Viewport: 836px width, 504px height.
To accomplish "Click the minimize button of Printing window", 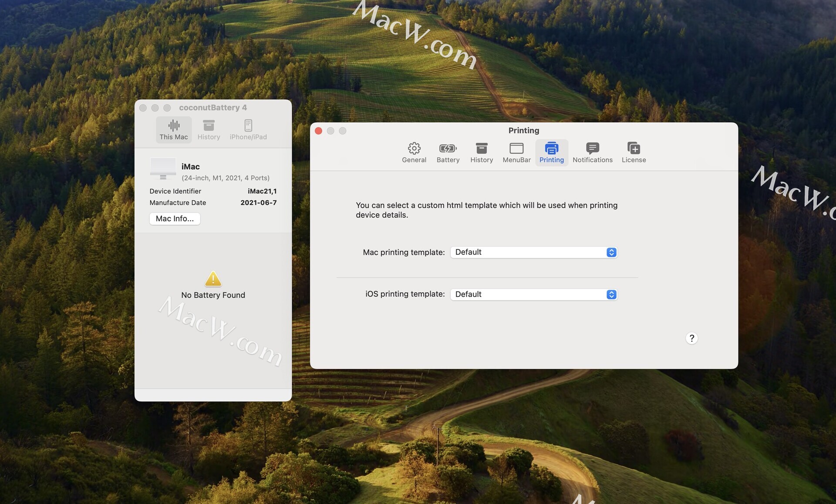I will click(330, 131).
